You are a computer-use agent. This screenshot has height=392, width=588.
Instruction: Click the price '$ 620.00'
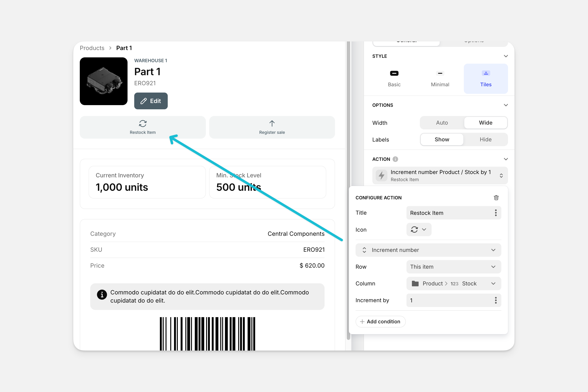tap(312, 266)
